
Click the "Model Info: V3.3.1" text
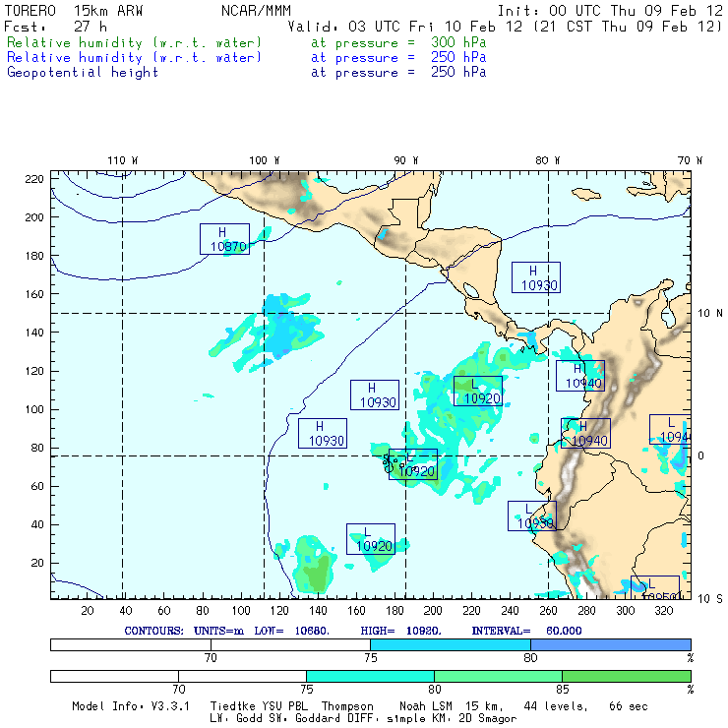pyautogui.click(x=131, y=706)
